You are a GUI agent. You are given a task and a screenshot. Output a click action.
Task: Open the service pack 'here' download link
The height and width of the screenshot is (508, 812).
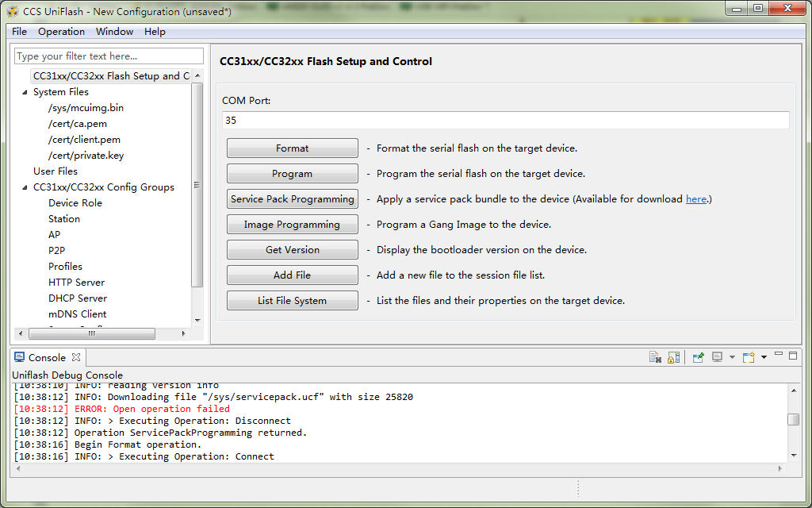696,199
